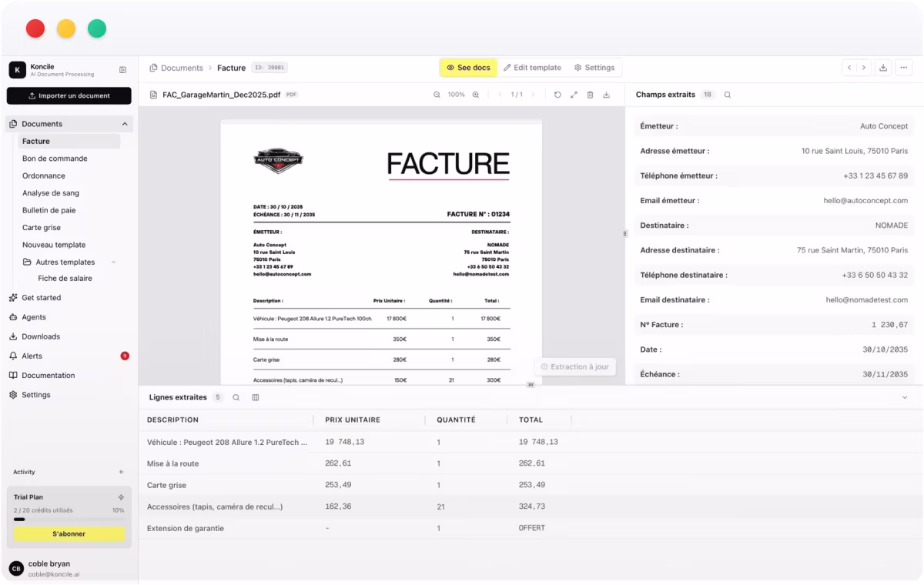Click Documents icon in the breadcrumb
924x585 pixels.
pyautogui.click(x=153, y=68)
